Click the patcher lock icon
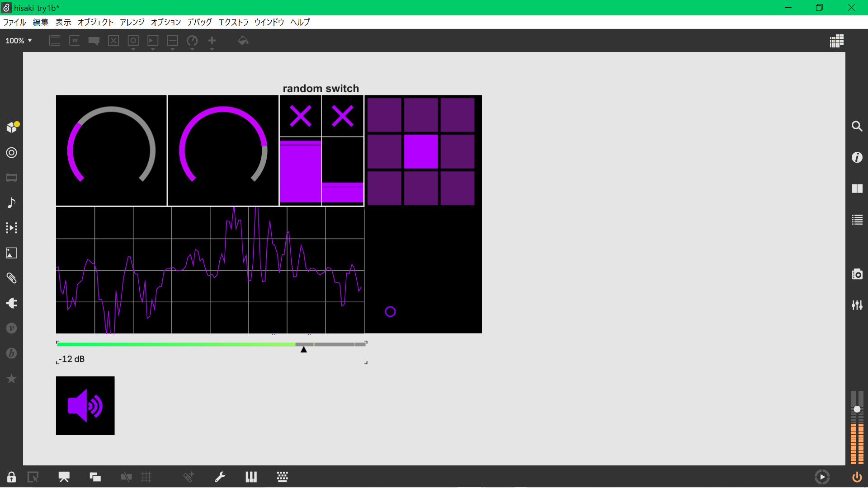The width and height of the screenshot is (868, 488). (11, 477)
